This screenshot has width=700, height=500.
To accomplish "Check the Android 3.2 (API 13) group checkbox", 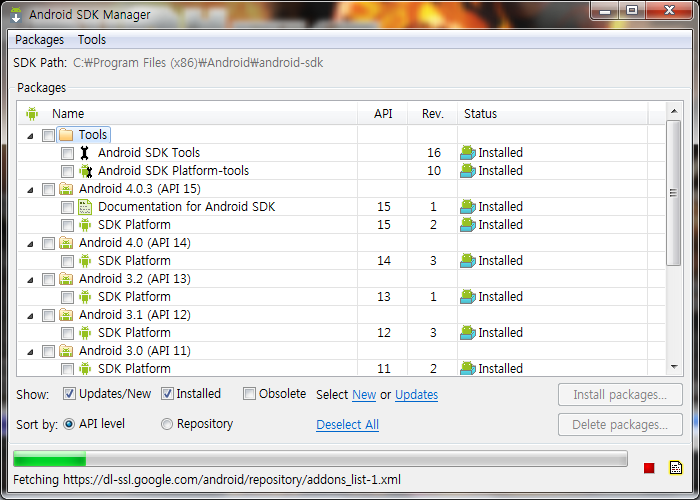I will coord(48,279).
